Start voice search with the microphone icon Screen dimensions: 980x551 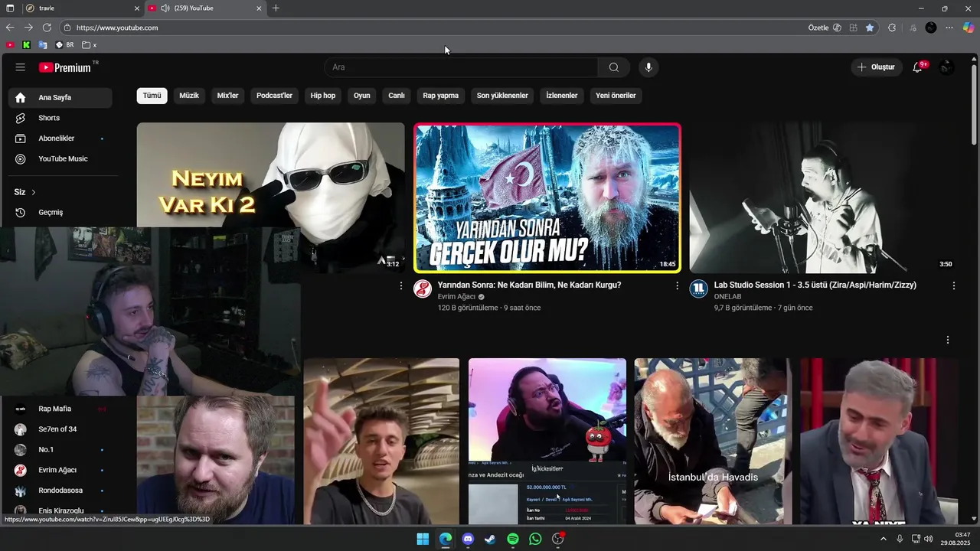[648, 67]
